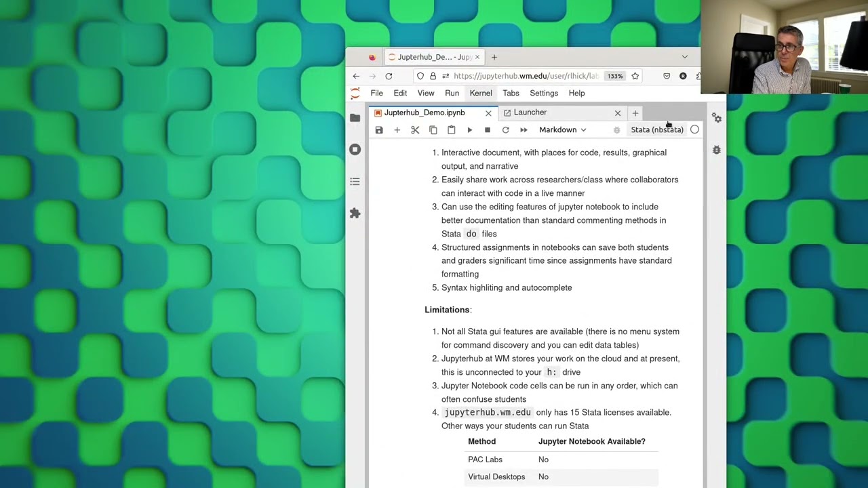868x488 pixels.
Task: Open the Settings menu
Action: pos(544,93)
